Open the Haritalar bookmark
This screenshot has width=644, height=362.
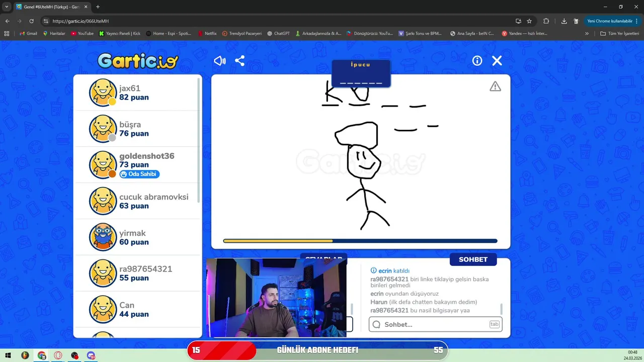coord(54,34)
